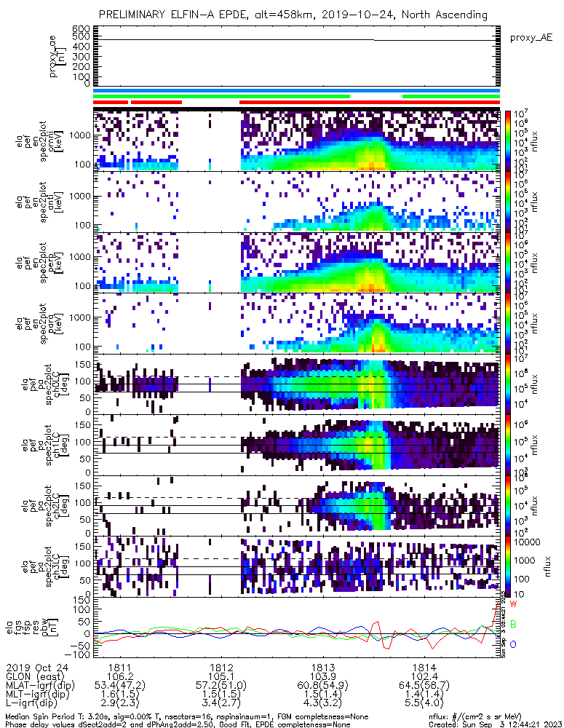Click the "Created: Sun Sep 3 12:44:21 2023" text
The width and height of the screenshot is (564, 728).
pyautogui.click(x=495, y=724)
